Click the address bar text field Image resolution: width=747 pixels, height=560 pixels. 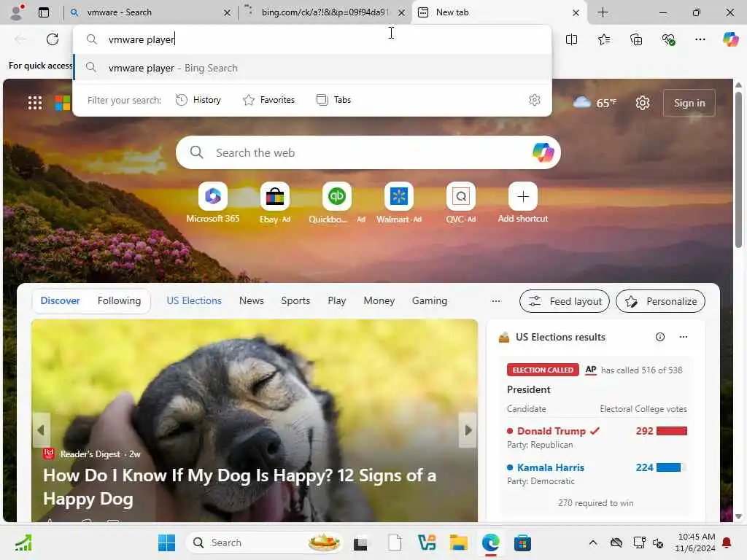312,39
